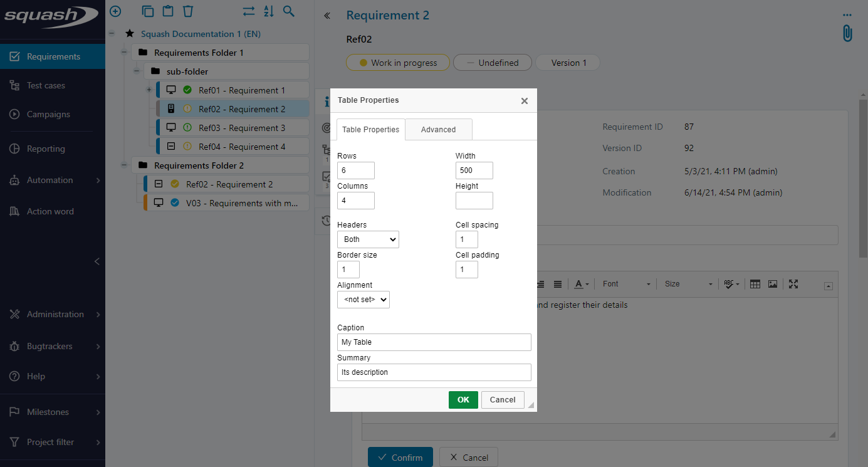Maximize the editor with the fullscreen icon

point(793,284)
